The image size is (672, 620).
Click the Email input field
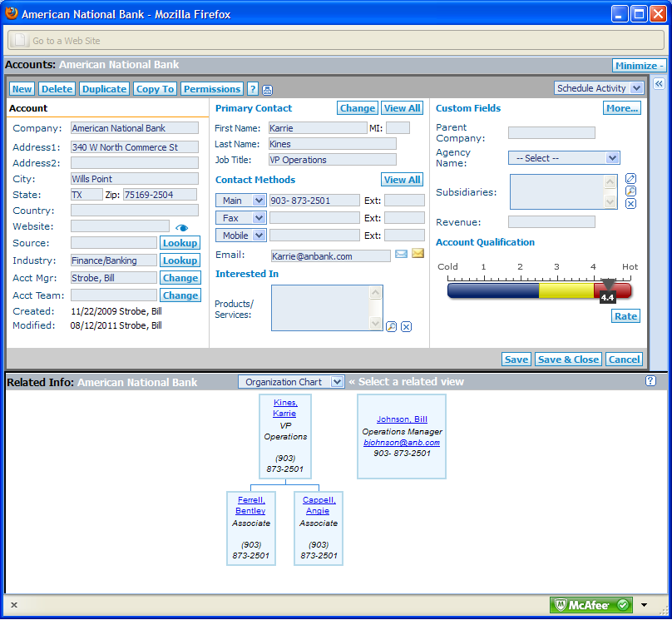[x=330, y=256]
